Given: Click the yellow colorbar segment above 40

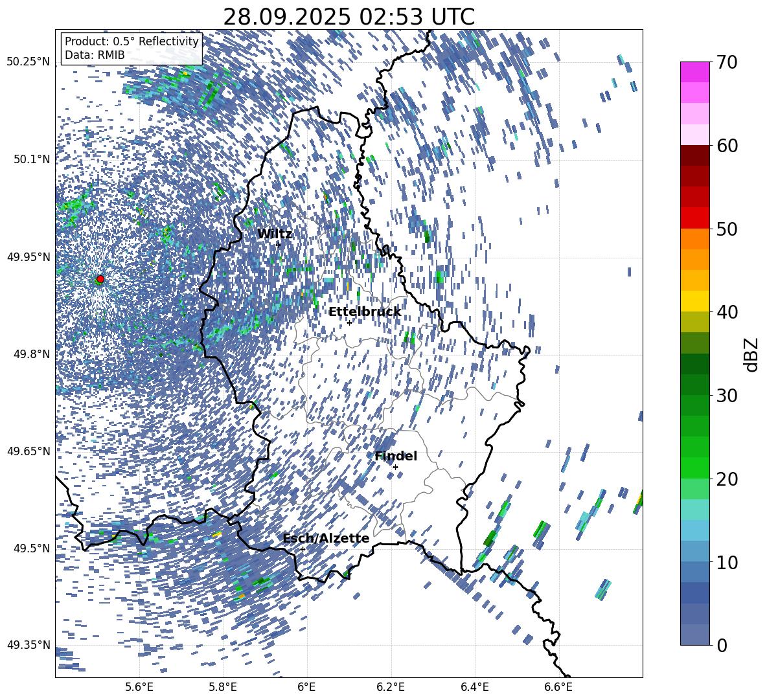Looking at the screenshot, I should coord(695,301).
